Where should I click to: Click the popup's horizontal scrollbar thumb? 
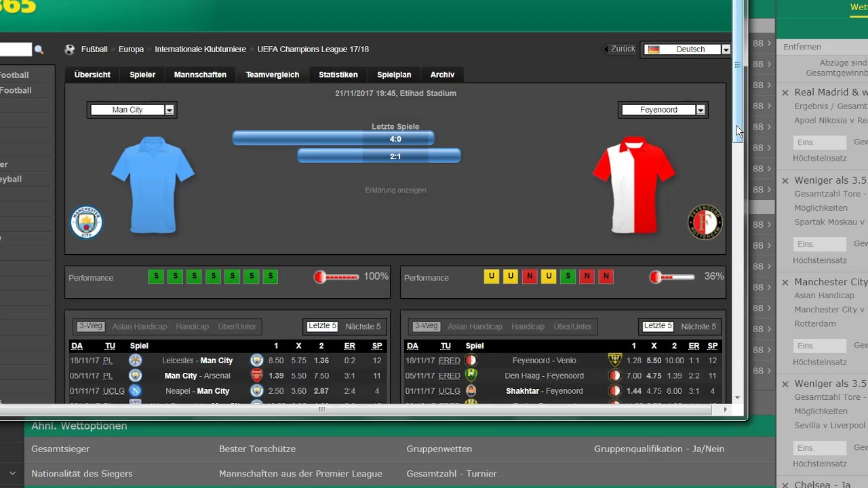tap(322, 409)
